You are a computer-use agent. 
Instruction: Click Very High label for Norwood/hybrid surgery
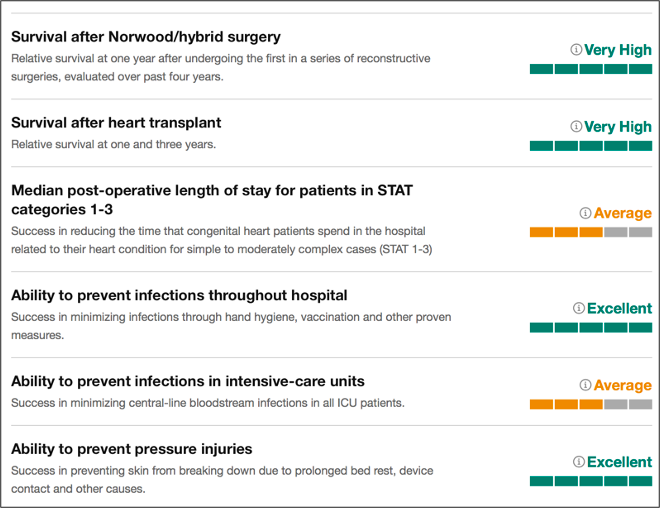[617, 49]
